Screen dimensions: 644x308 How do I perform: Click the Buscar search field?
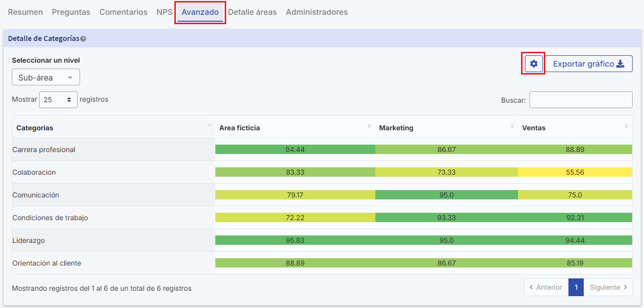[x=581, y=100]
